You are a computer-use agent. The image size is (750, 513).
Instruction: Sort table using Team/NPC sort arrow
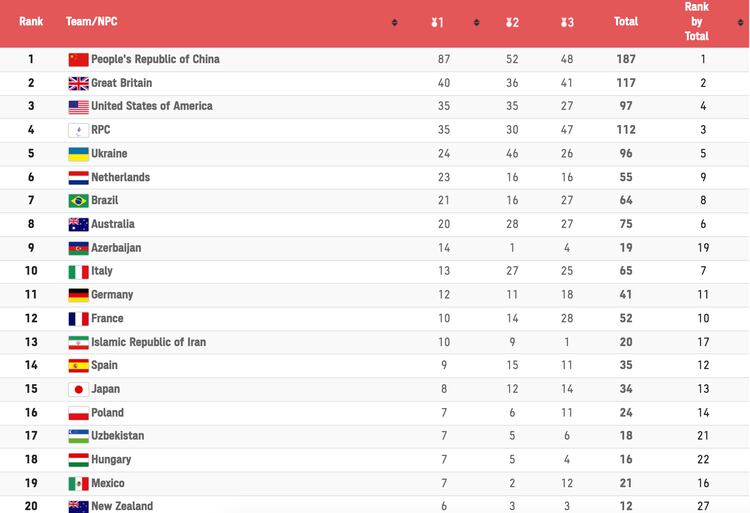[395, 22]
